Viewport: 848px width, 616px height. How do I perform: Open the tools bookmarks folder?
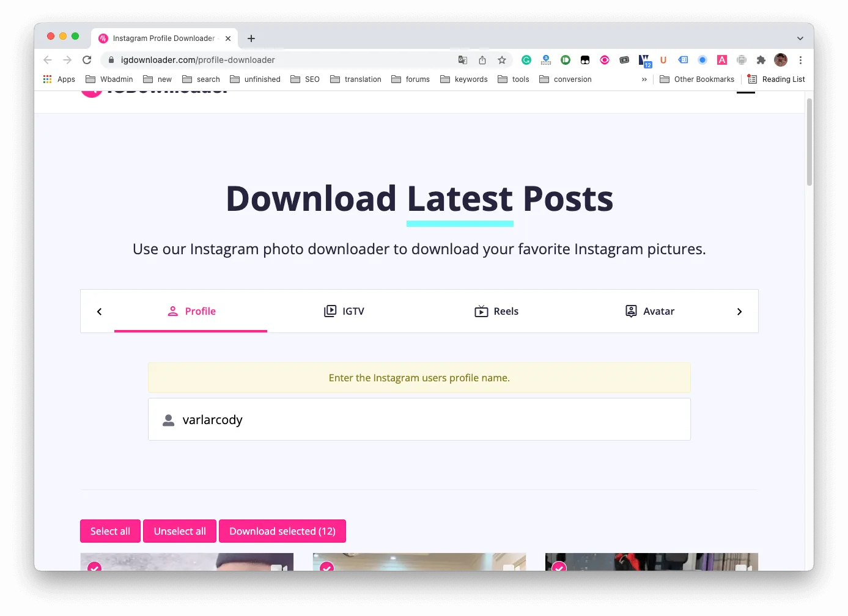[x=514, y=79]
